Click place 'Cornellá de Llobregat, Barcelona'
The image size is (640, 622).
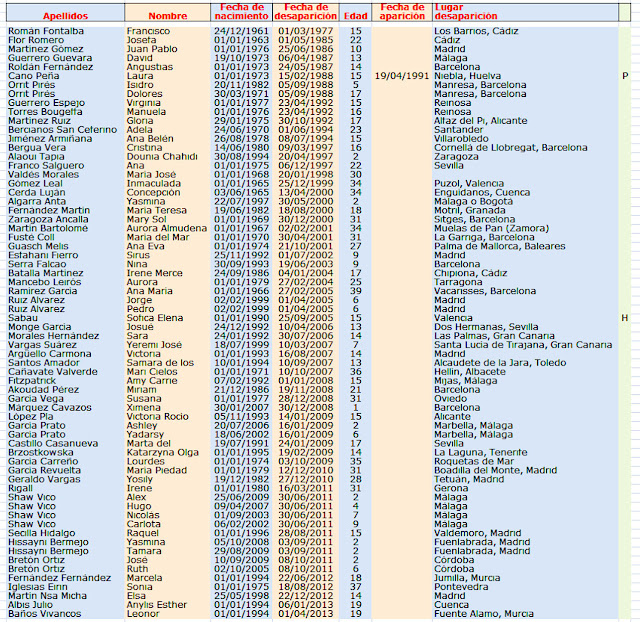tap(511, 148)
